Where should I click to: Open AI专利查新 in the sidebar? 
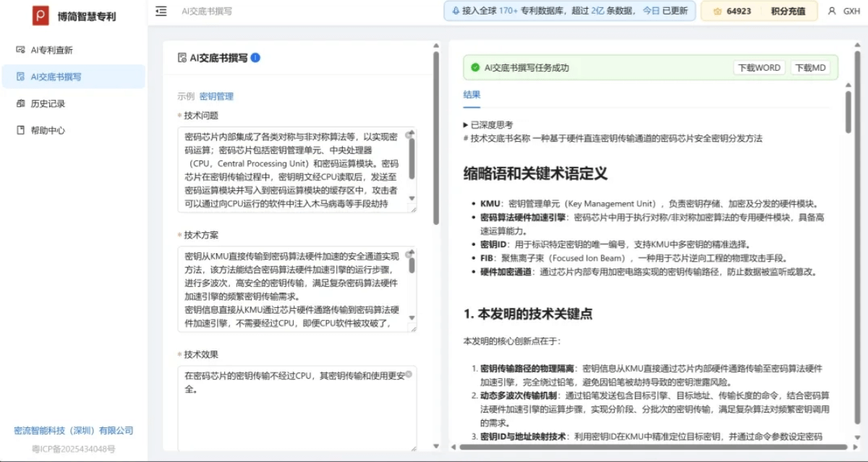tap(51, 50)
